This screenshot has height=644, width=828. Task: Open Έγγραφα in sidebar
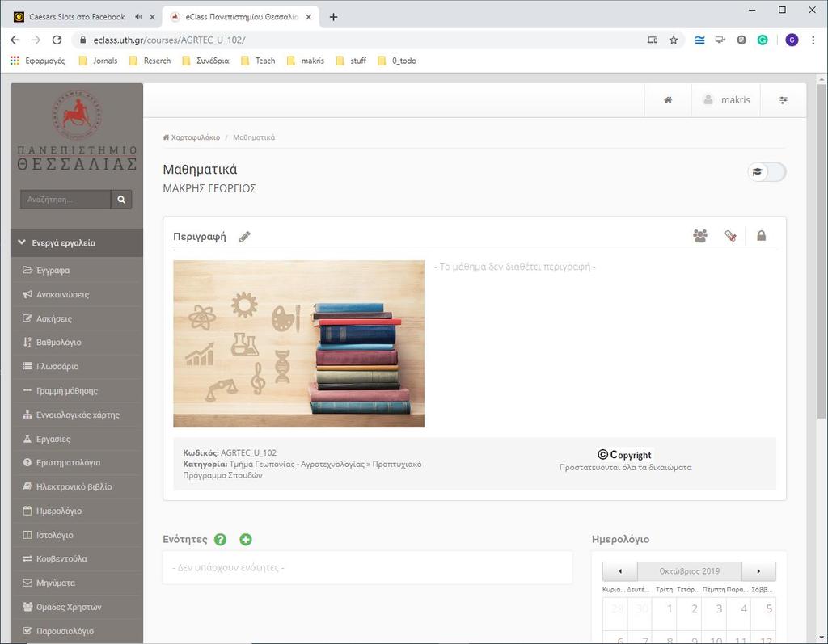point(77,270)
